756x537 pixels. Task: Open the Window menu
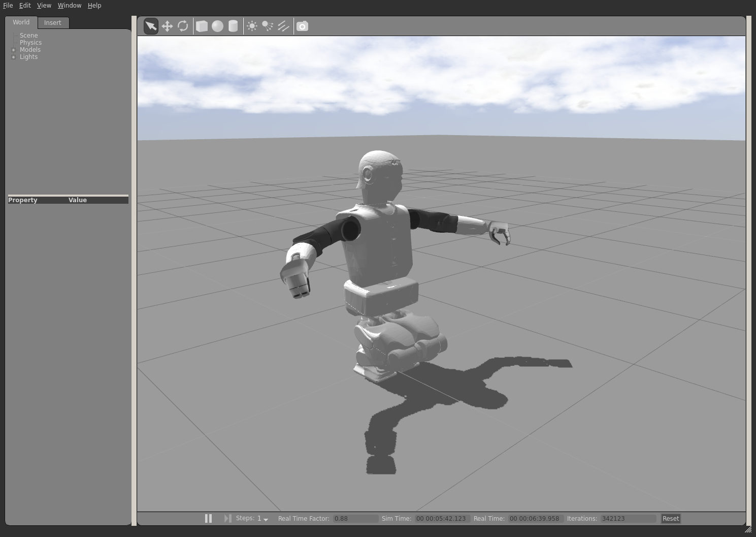(x=69, y=6)
